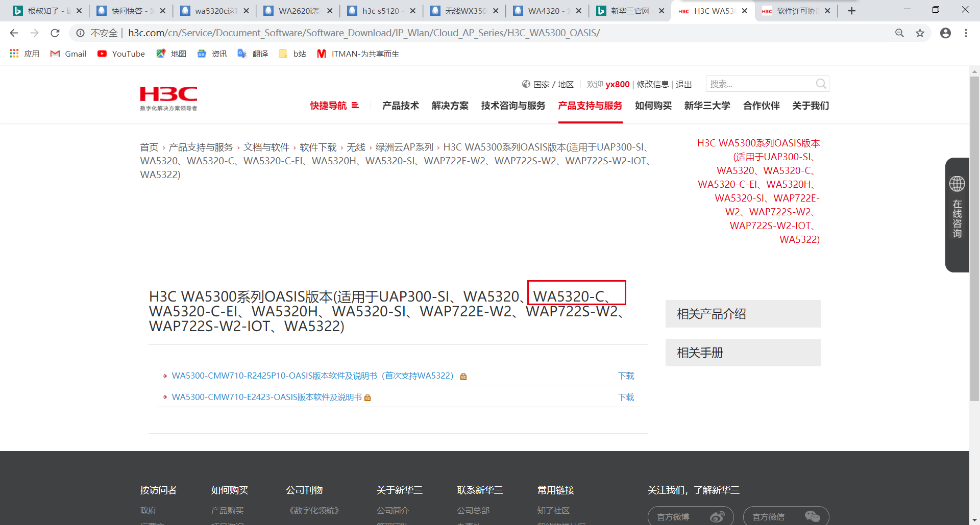Viewport: 980px width, 525px height.
Task: Go to 软件下载 in the breadcrumb
Action: [x=318, y=147]
